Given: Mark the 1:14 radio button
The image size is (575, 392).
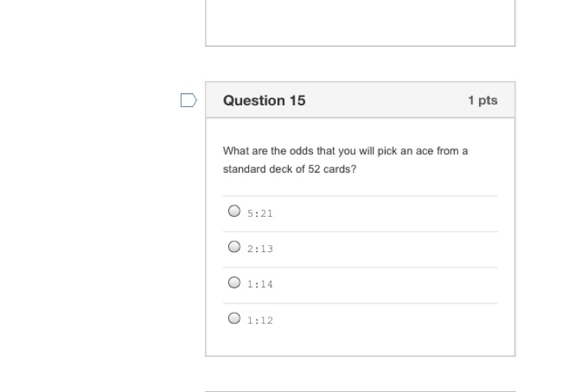Looking at the screenshot, I should [234, 282].
